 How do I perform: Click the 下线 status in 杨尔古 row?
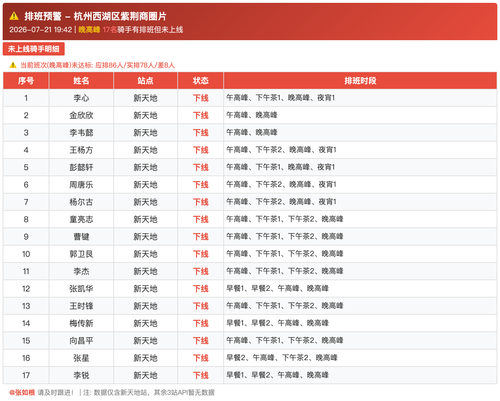(201, 202)
